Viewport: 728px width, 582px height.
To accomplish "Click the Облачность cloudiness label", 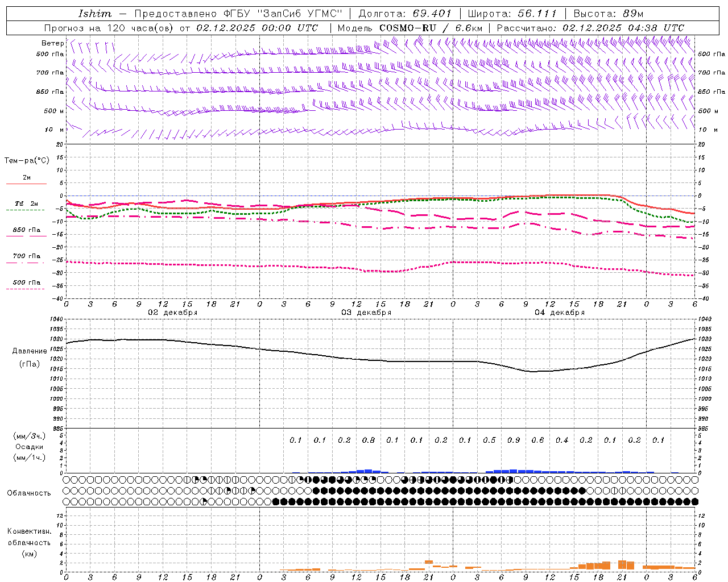I will point(29,493).
